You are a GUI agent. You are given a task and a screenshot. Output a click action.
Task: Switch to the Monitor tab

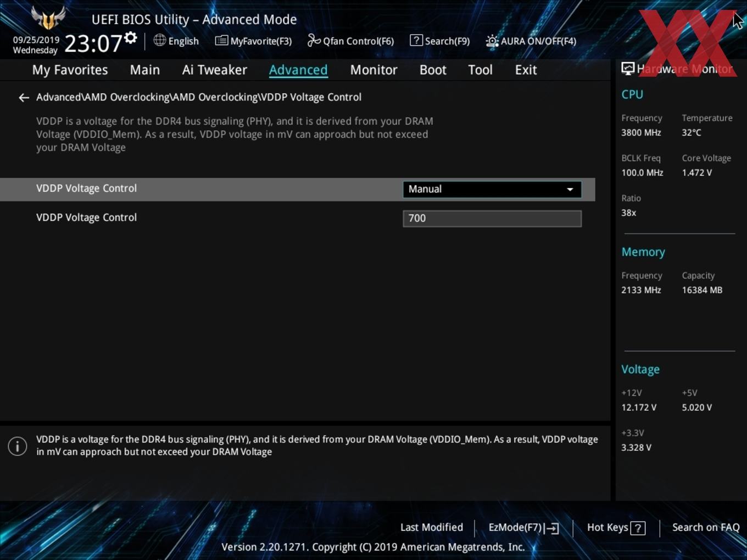pos(374,70)
